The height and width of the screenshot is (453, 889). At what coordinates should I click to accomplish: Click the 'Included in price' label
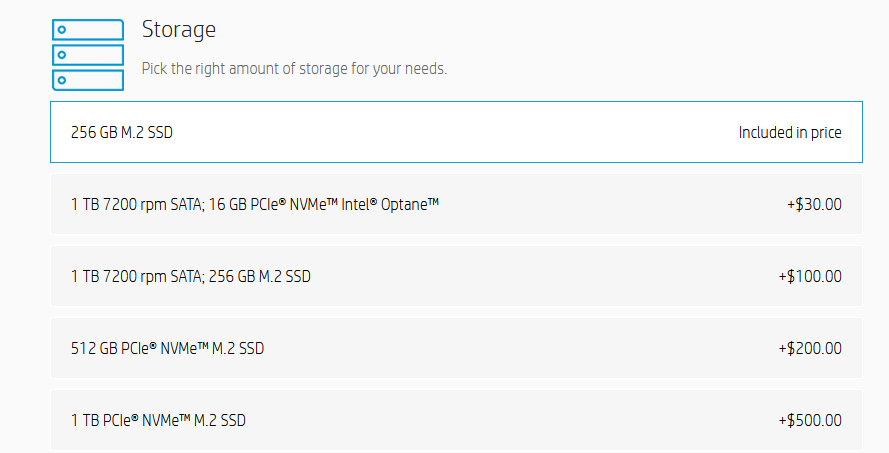tap(790, 133)
